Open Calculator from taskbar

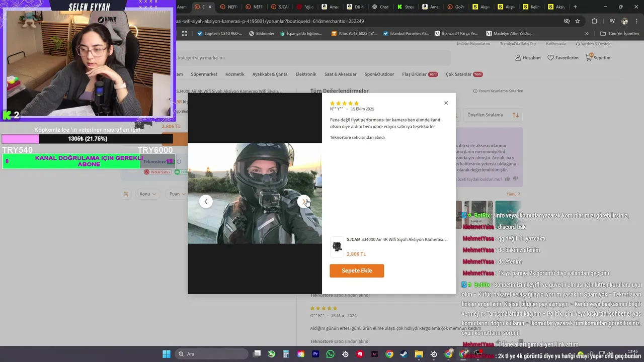pos(286,354)
